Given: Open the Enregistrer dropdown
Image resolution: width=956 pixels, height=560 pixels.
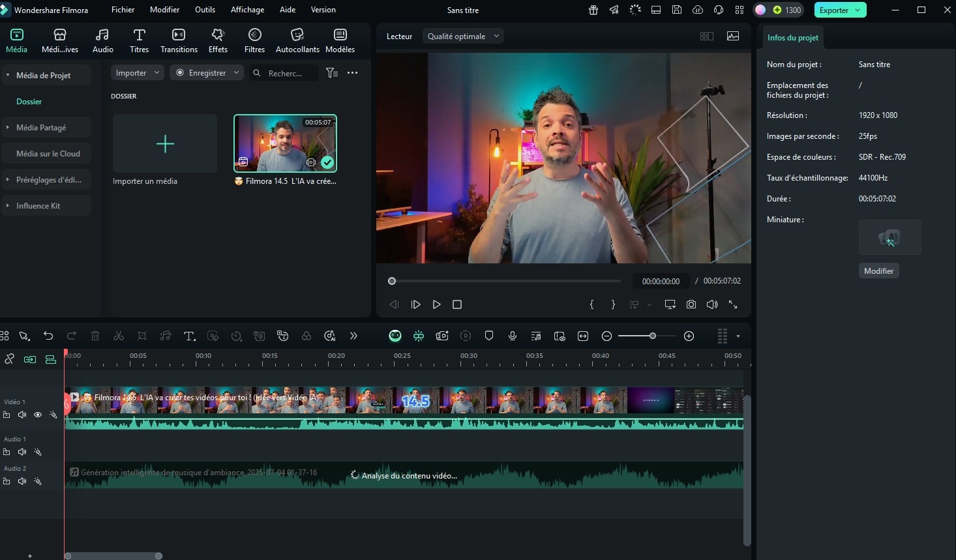Looking at the screenshot, I should (207, 73).
